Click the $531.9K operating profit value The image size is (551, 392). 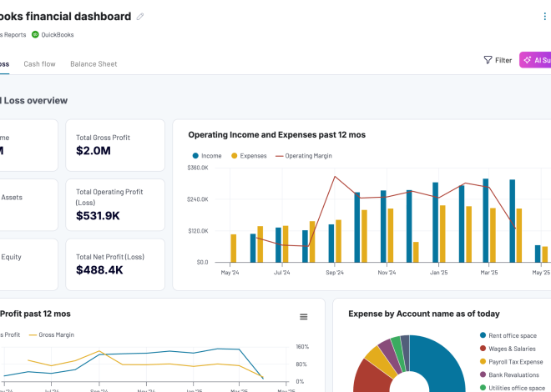pos(98,215)
